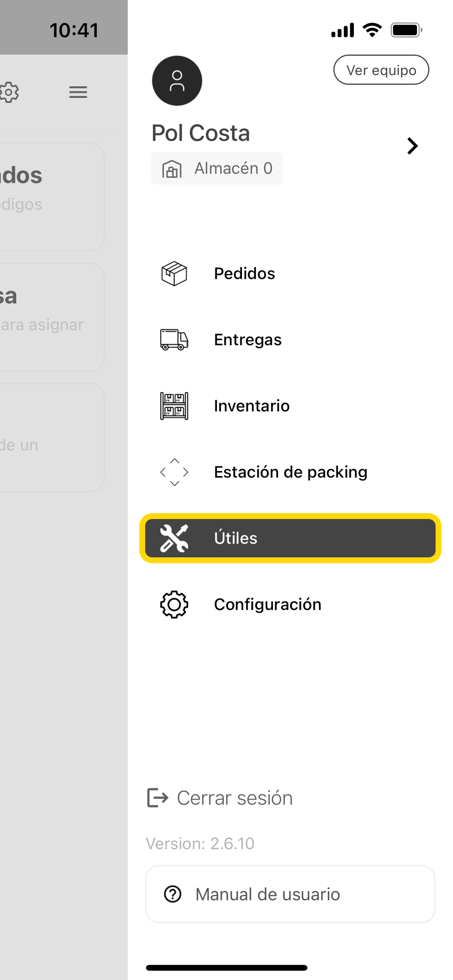Viewport: 453px width, 980px height.
Task: Click the Útiles tools icon
Action: (x=174, y=538)
